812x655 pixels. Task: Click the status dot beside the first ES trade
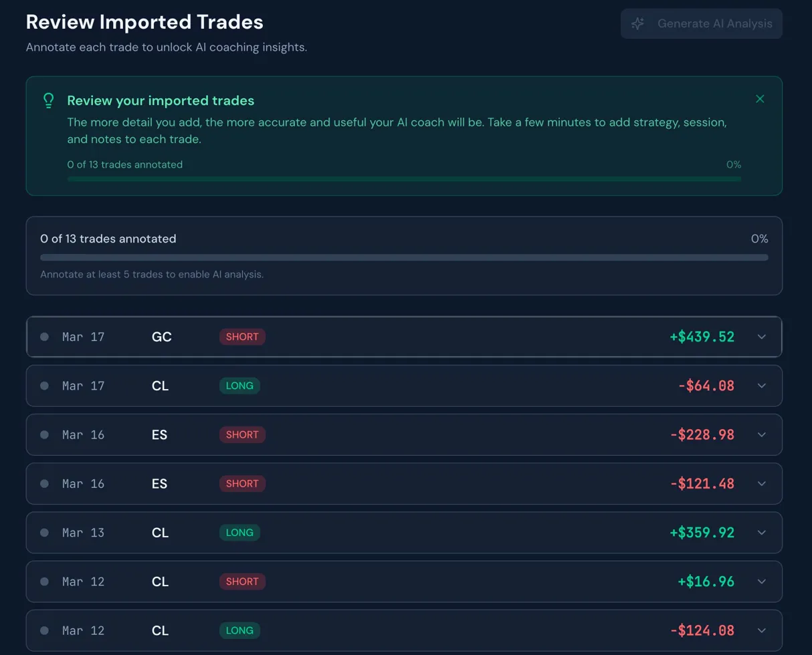tap(44, 434)
